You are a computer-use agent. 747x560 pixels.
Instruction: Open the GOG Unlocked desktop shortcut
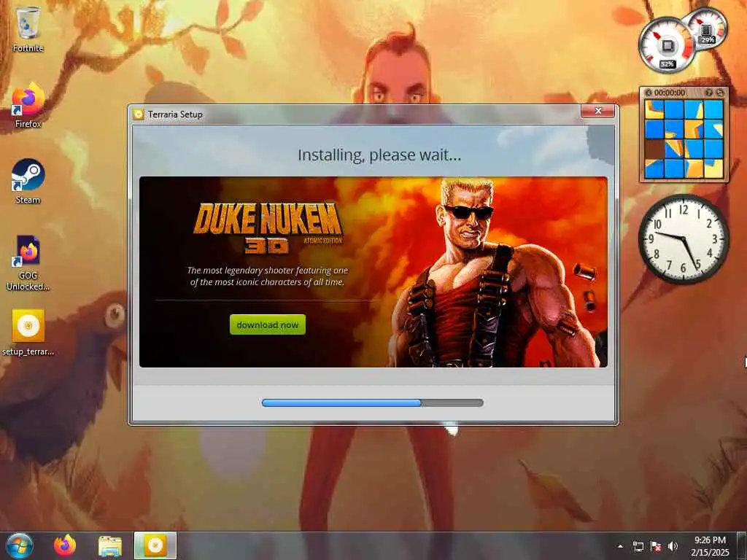coord(28,262)
